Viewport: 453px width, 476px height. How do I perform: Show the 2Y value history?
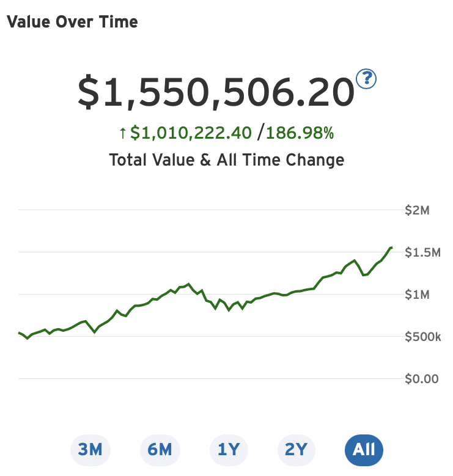coord(296,450)
